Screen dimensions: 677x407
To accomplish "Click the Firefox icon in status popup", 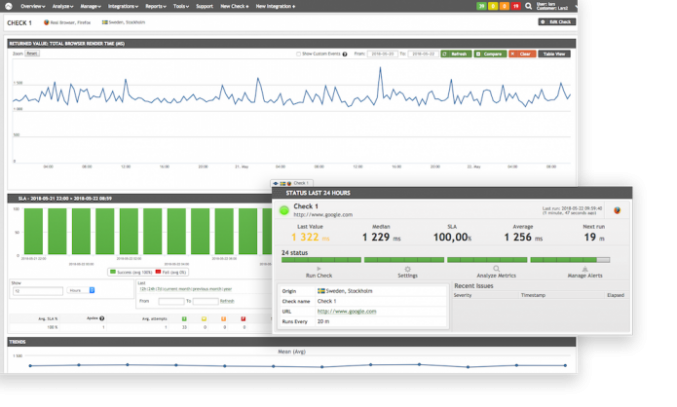I will point(617,210).
